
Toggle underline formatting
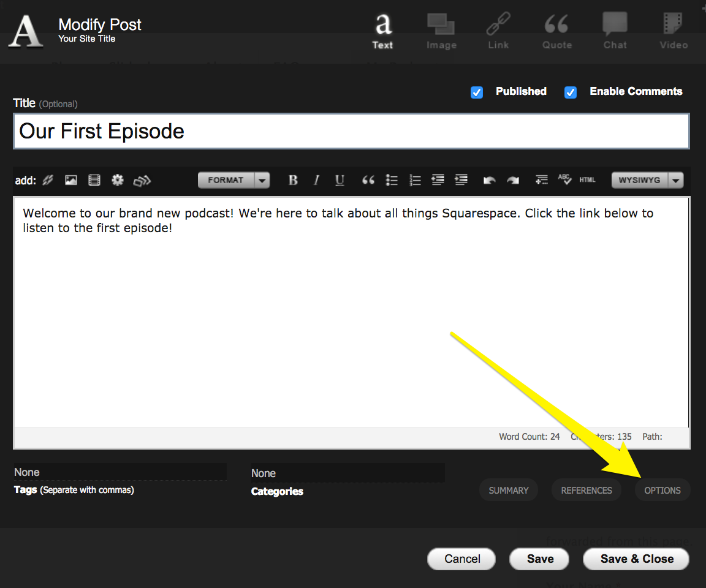(x=340, y=180)
